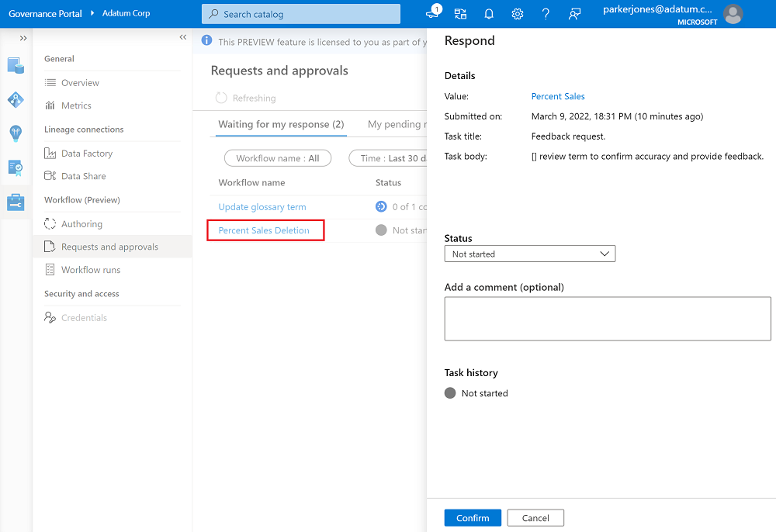This screenshot has width=776, height=532.
Task: Expand the left icon rail
Action: click(x=23, y=38)
